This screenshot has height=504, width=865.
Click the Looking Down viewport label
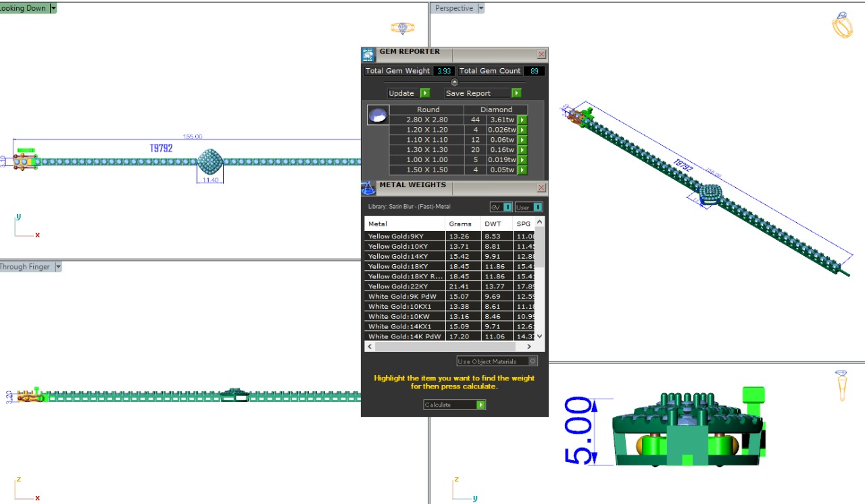[23, 8]
